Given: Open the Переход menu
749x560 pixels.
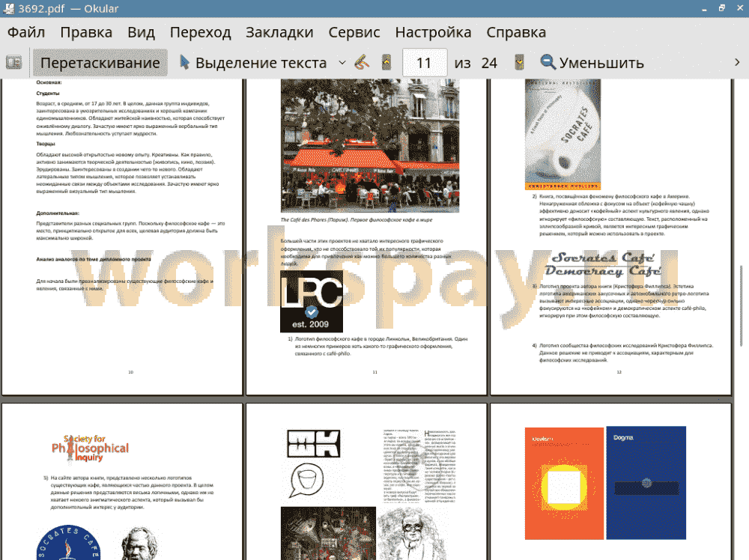Looking at the screenshot, I should coord(200,32).
